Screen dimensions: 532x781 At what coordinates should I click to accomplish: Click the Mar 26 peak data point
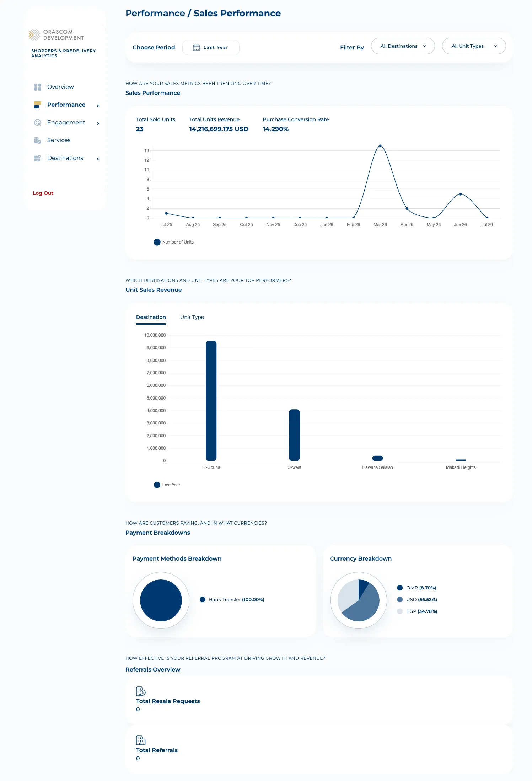380,146
